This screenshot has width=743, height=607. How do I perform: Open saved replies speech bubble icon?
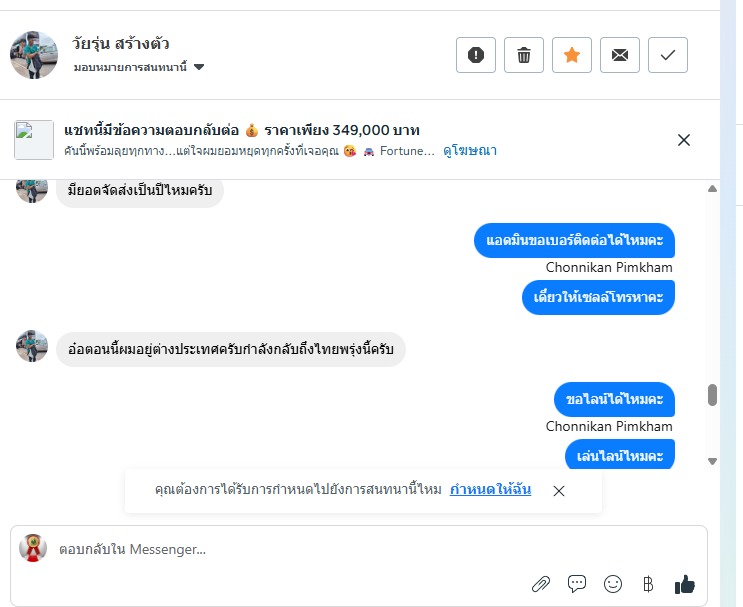tap(577, 584)
